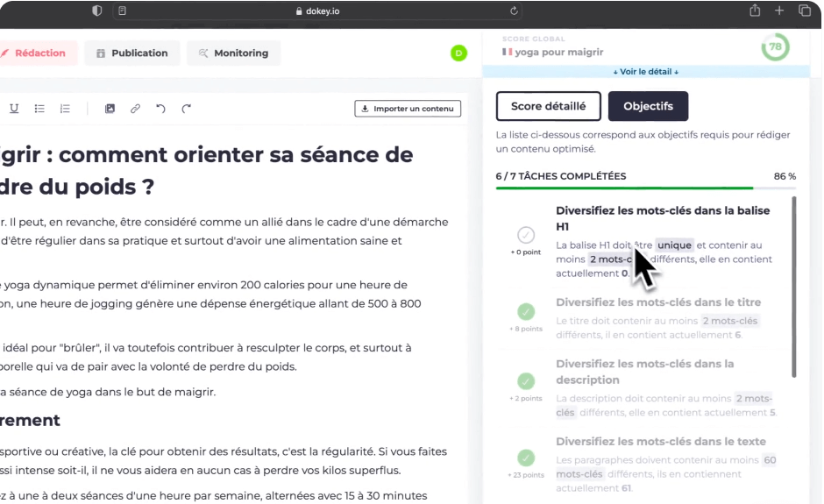Click the '86 %' completion value
824x504 pixels.
pos(785,176)
